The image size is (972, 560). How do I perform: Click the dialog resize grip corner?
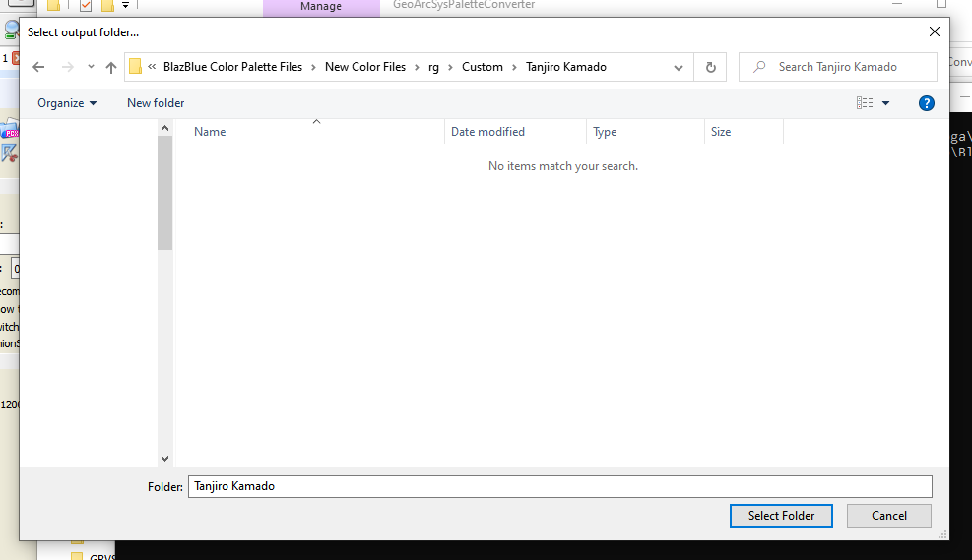(942, 534)
